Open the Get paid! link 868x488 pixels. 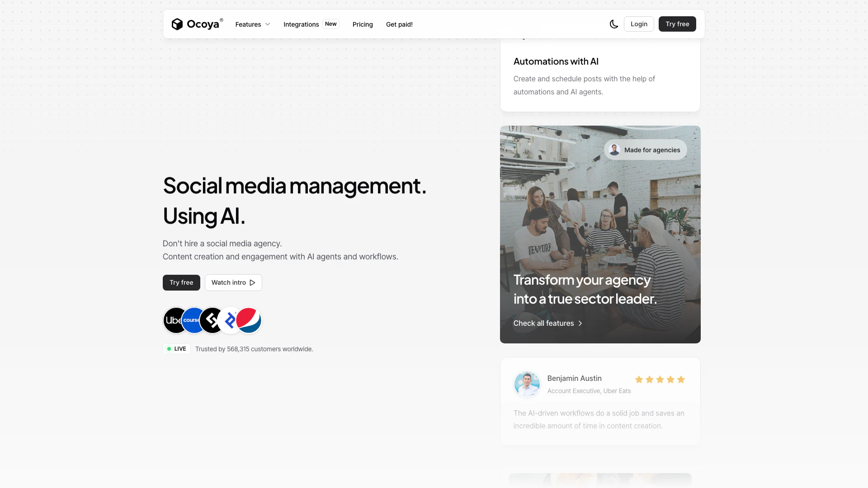[399, 24]
